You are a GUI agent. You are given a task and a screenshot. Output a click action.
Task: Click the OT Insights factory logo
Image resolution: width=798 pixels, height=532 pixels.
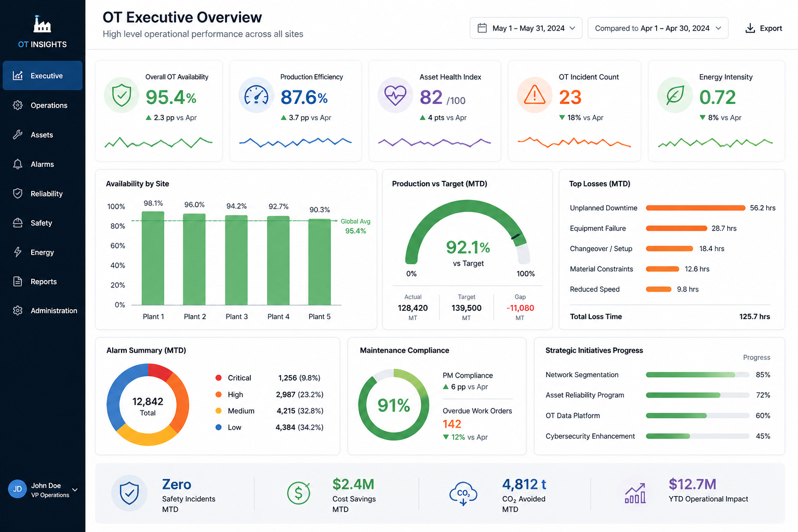pyautogui.click(x=42, y=24)
